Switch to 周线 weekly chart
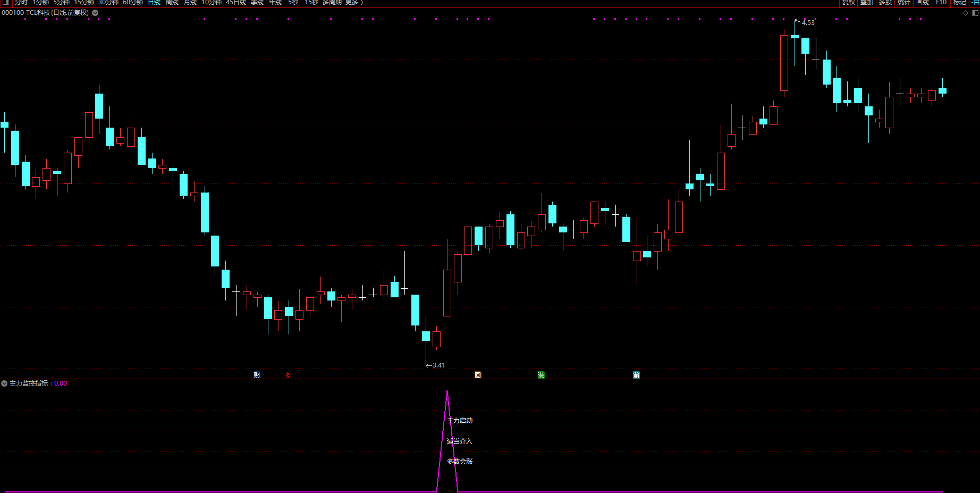 pyautogui.click(x=172, y=2)
